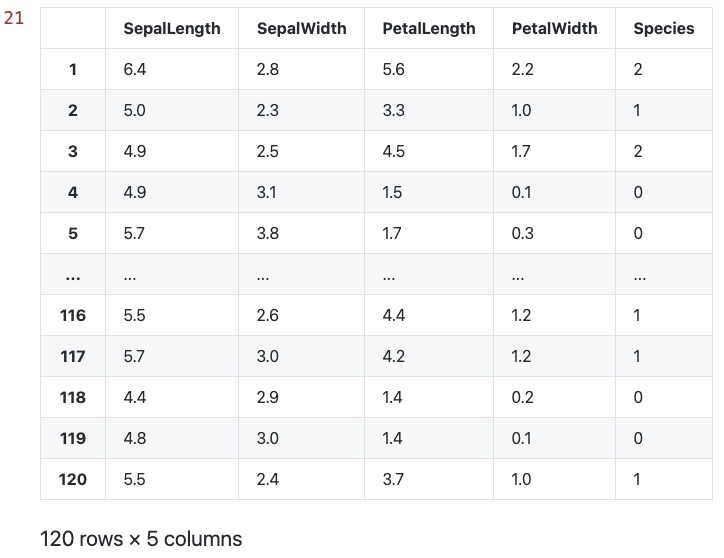724x558 pixels.
Task: Select the PetalWidth column header
Action: (x=554, y=28)
